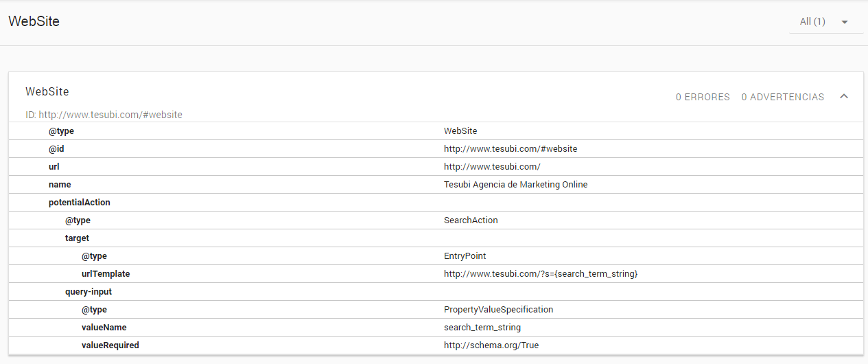The width and height of the screenshot is (868, 364).
Task: Select the ID http://www.tesubi.com/#website line
Action: 104,115
